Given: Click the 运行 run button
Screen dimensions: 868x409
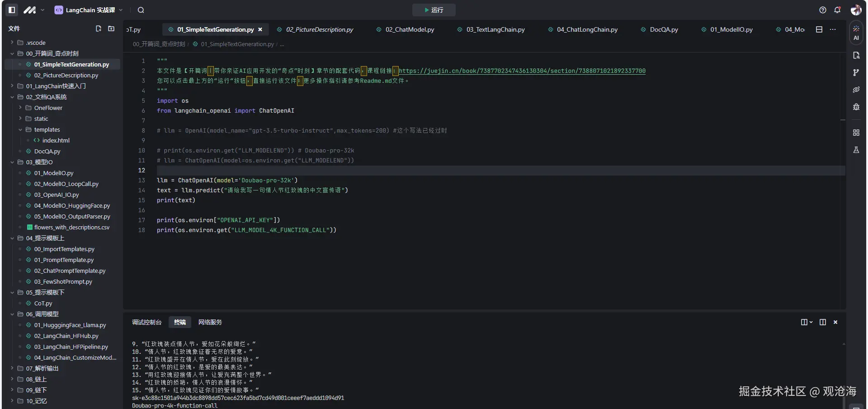Looking at the screenshot, I should (x=434, y=10).
